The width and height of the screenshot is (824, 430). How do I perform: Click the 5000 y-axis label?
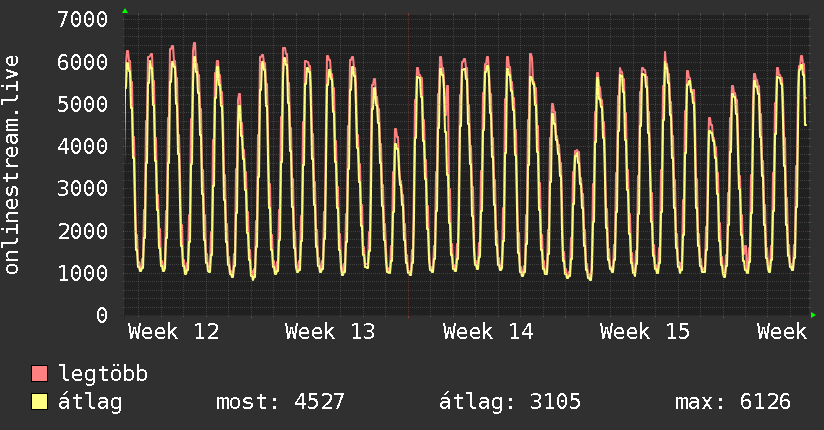83,104
